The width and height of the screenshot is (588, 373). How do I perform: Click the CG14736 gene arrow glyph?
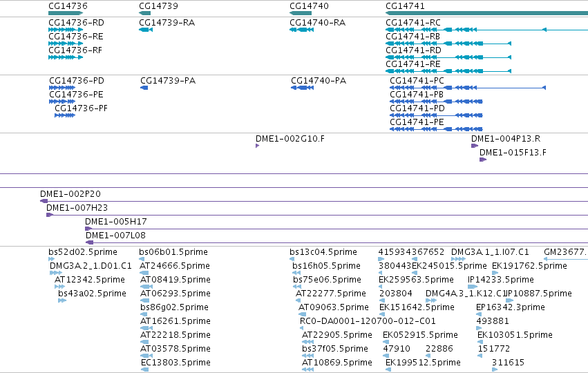pos(66,13)
